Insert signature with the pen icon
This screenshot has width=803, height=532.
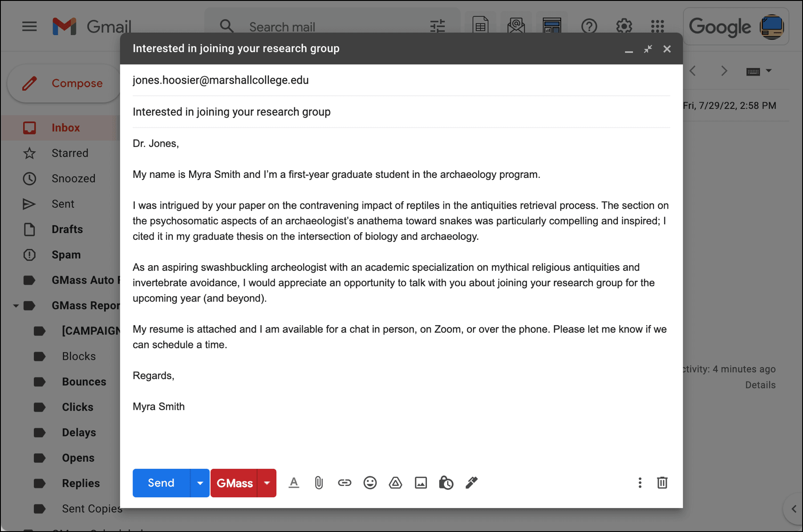coord(471,483)
